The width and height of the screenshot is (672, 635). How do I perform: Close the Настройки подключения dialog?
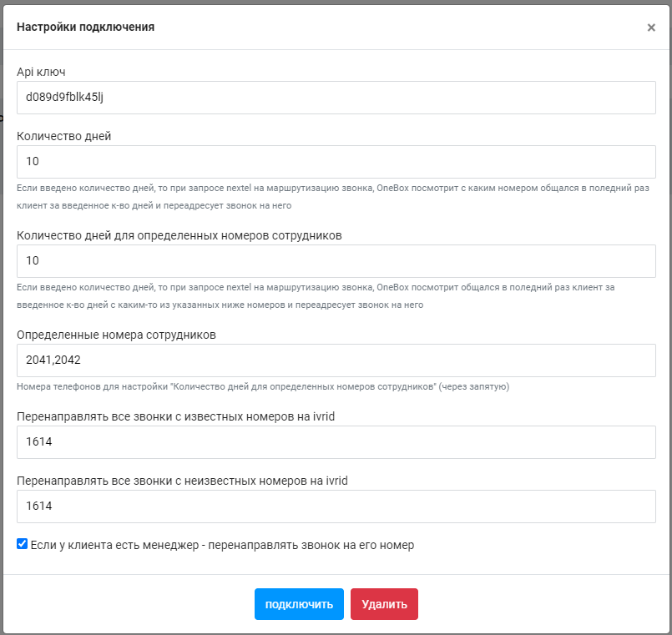[x=651, y=28]
